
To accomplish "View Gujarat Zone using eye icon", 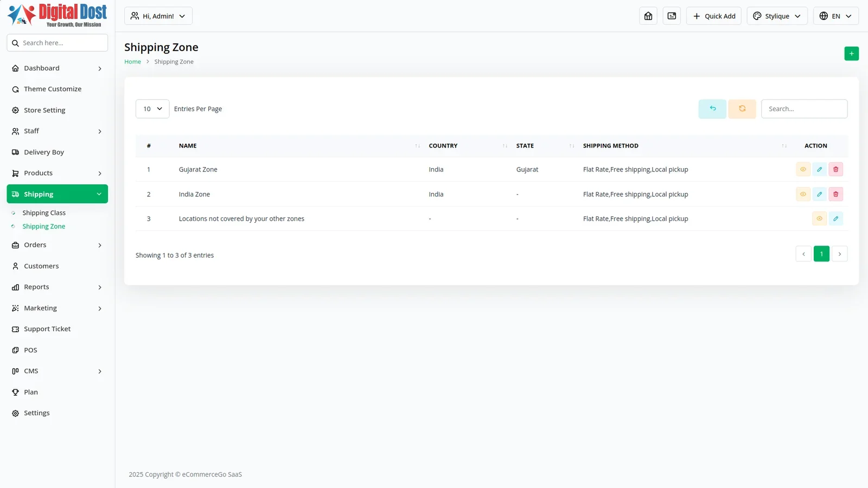I will click(x=803, y=170).
